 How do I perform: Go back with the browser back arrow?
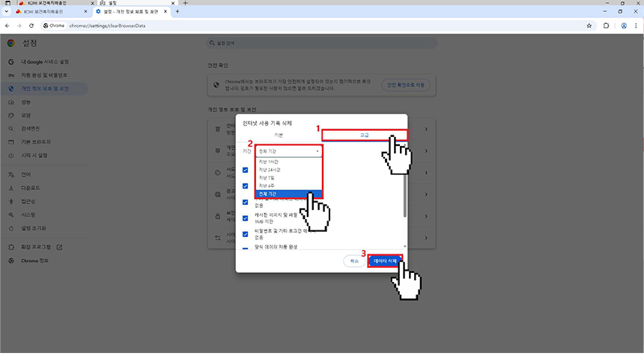[x=7, y=25]
